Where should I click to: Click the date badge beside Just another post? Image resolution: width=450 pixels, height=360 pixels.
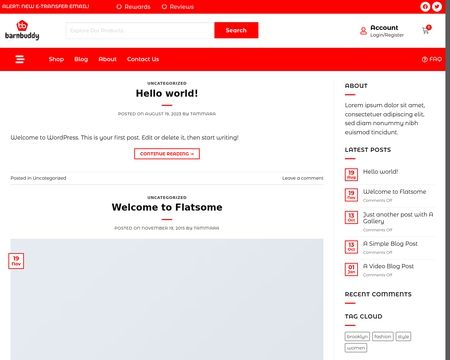351,217
